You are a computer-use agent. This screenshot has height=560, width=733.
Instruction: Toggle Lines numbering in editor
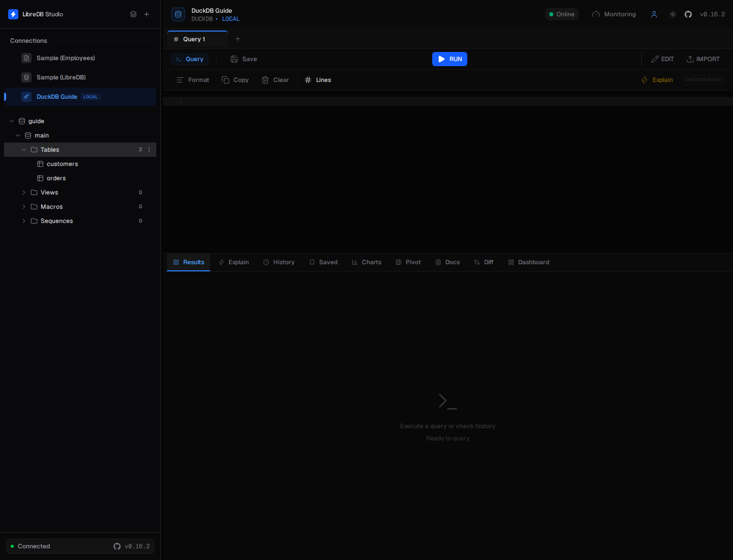(x=318, y=80)
